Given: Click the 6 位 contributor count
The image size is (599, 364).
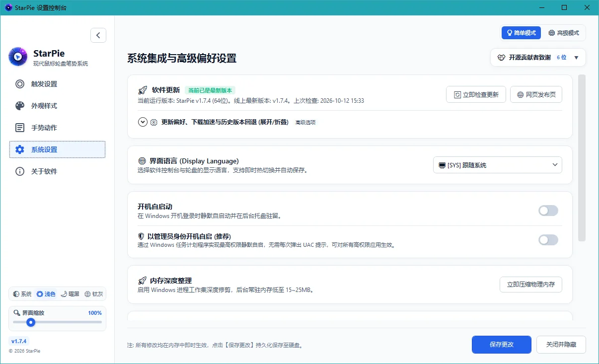Looking at the screenshot, I should pos(562,58).
